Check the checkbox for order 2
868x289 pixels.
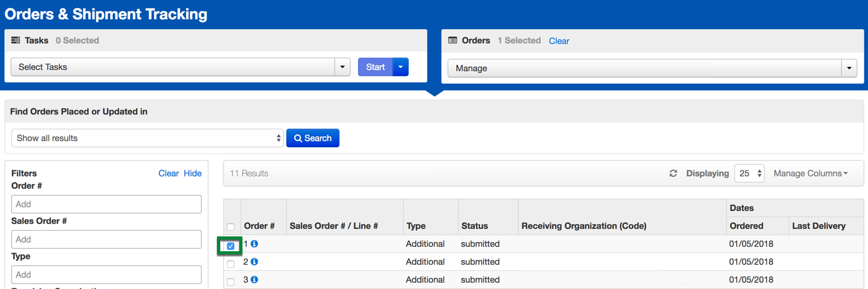(x=231, y=264)
